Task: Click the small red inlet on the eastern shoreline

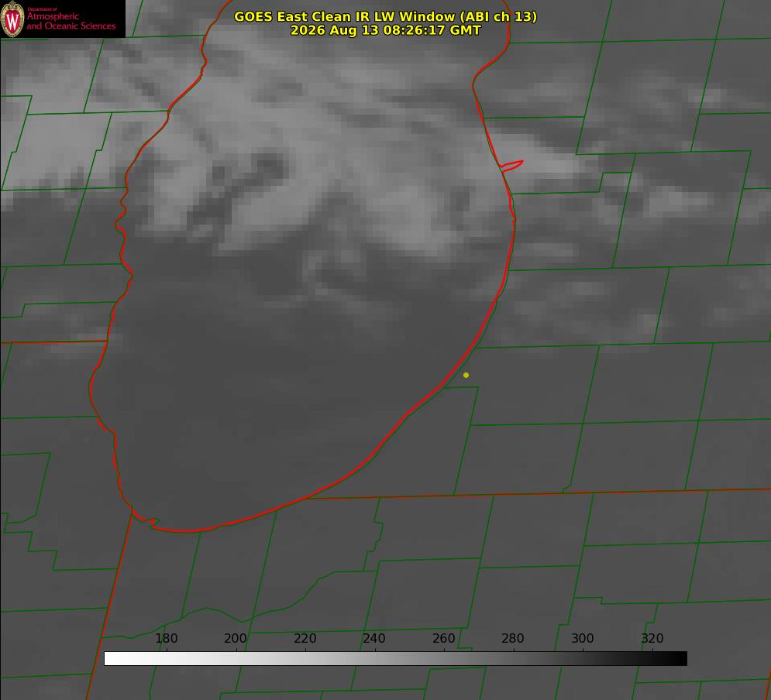Action: point(511,166)
